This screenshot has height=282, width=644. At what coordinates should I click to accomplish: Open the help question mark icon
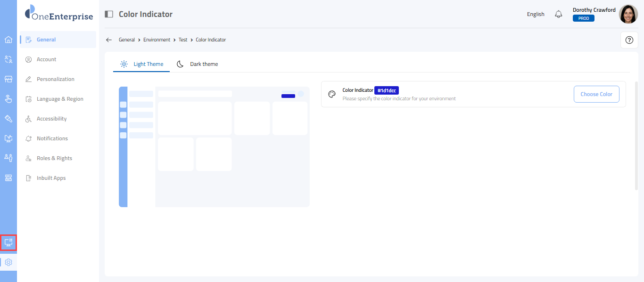629,40
